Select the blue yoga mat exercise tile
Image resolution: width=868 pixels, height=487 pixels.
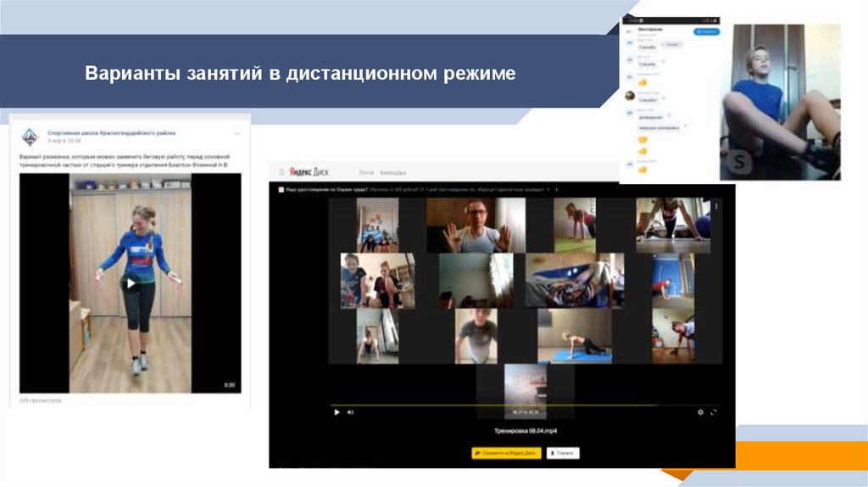coord(575,336)
